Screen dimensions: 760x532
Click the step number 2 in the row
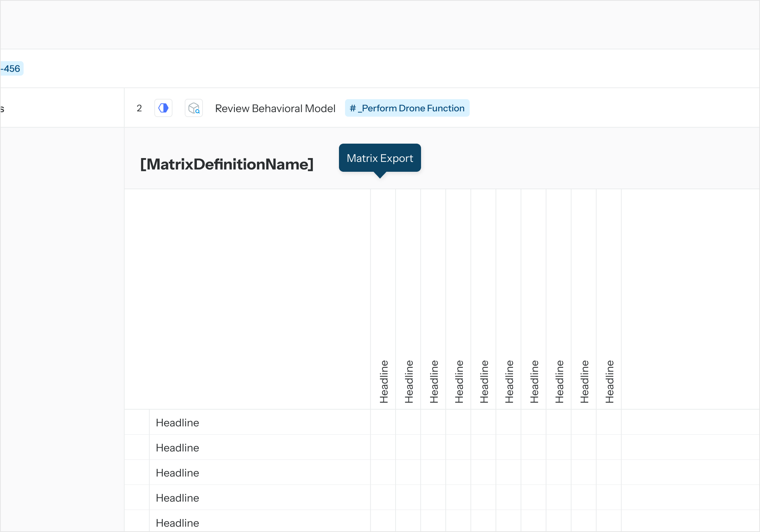(x=139, y=108)
